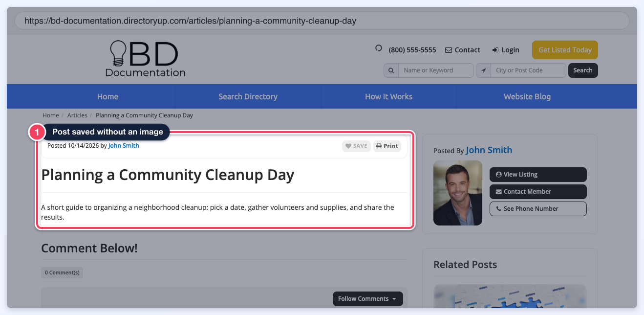Open the Website Blog navigation tab
The image size is (644, 315).
point(527,96)
